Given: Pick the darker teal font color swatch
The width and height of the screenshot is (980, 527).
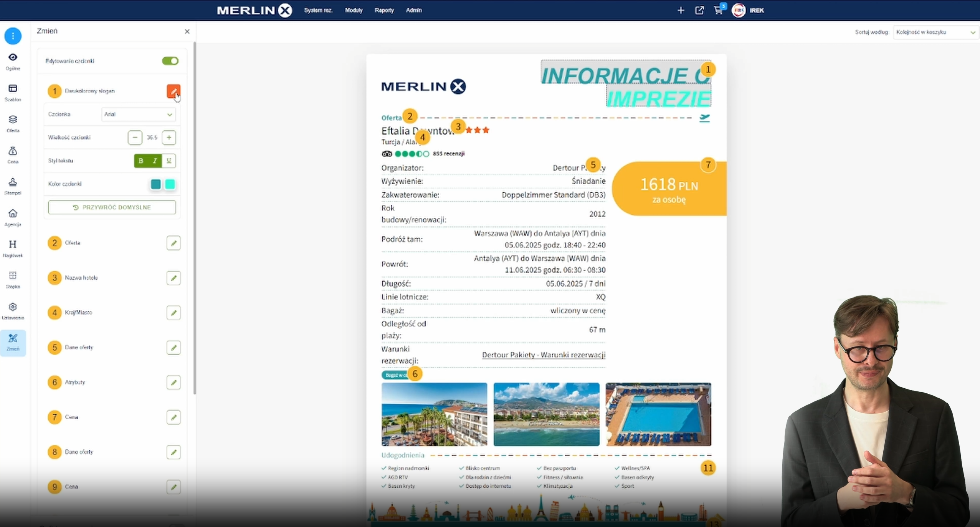Looking at the screenshot, I should tap(156, 184).
